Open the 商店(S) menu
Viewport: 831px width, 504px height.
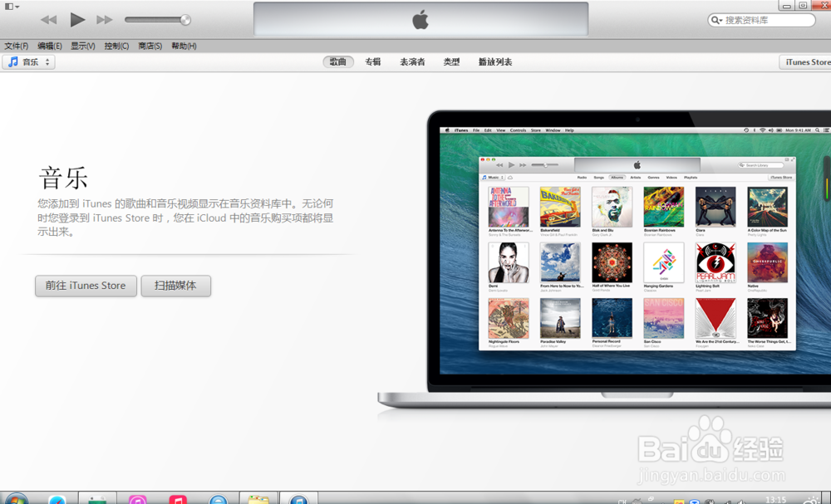[x=150, y=46]
